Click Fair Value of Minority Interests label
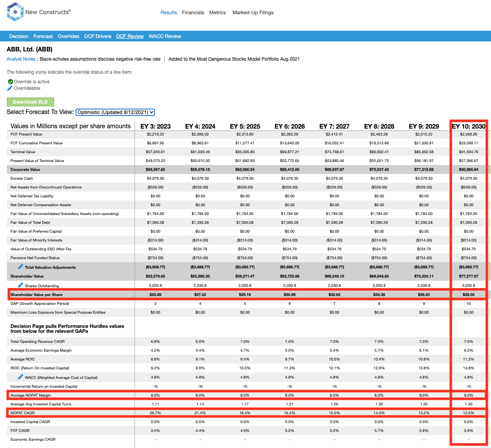The width and height of the screenshot is (491, 448). tap(36, 240)
